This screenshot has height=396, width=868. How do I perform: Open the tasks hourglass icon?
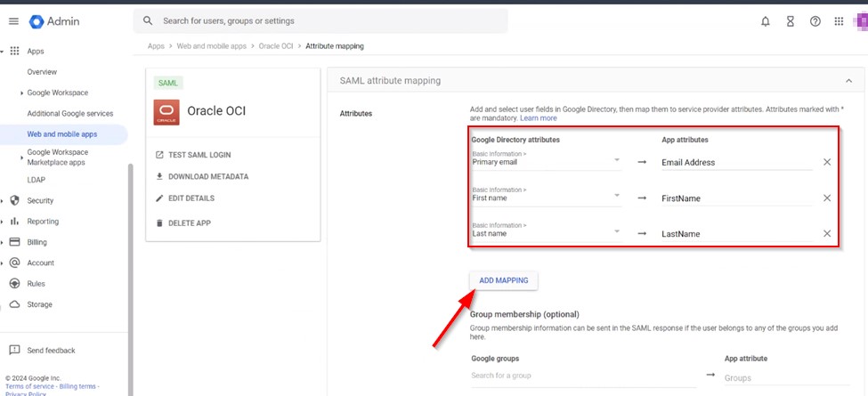(790, 21)
